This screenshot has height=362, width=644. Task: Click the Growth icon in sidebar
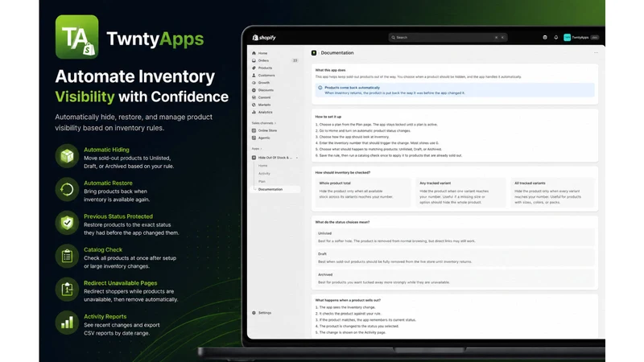tap(254, 83)
